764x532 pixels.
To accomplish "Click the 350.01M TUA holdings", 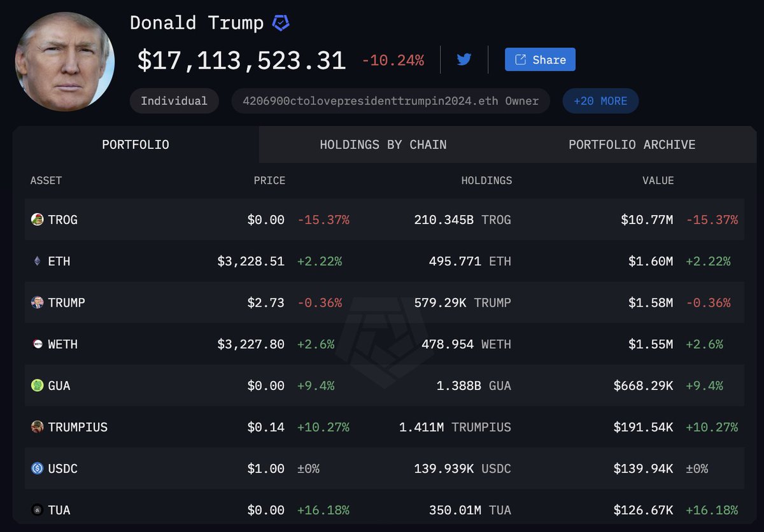I will click(x=470, y=510).
